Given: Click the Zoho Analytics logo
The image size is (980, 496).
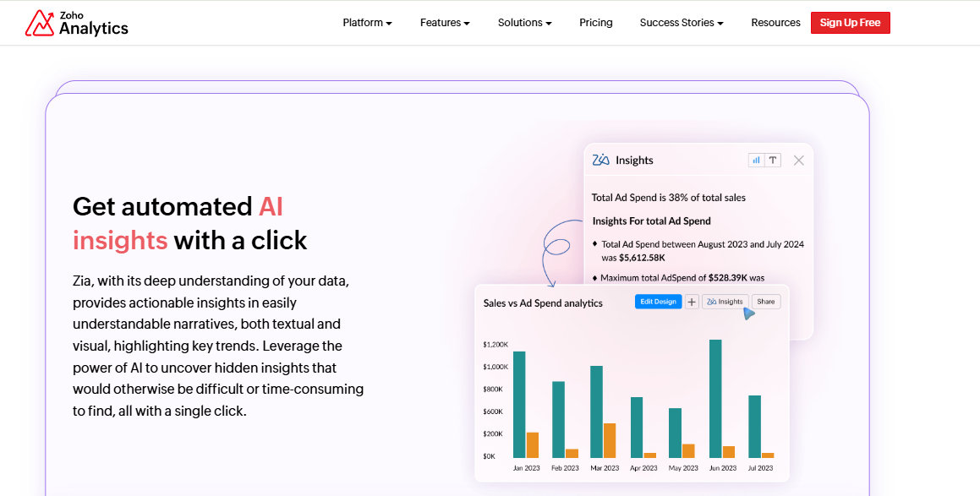Looking at the screenshot, I should pyautogui.click(x=77, y=23).
